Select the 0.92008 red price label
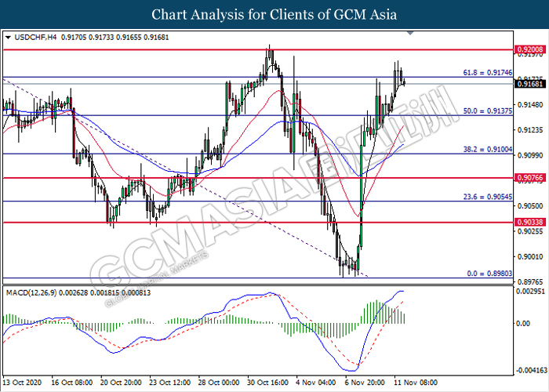Image resolution: width=549 pixels, height=392 pixels. [530, 49]
